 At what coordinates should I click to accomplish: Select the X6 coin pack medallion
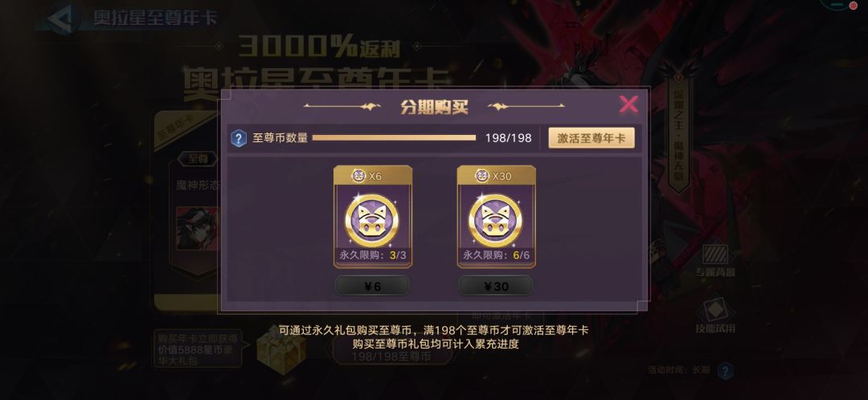pyautogui.click(x=372, y=219)
